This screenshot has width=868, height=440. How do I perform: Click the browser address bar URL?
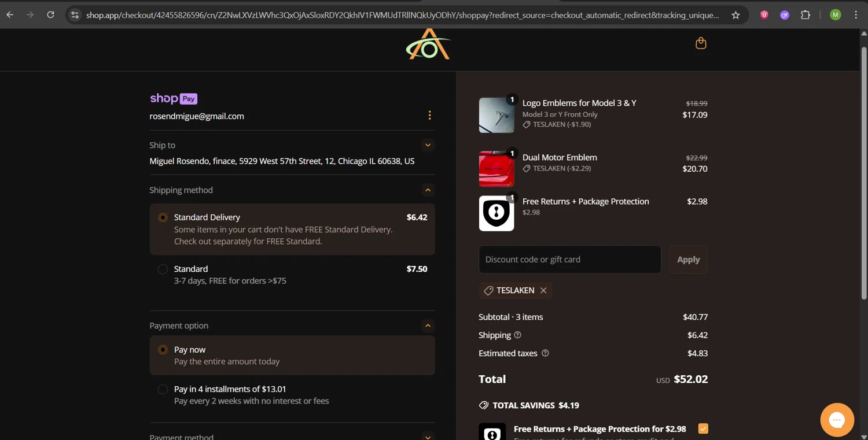pos(402,15)
